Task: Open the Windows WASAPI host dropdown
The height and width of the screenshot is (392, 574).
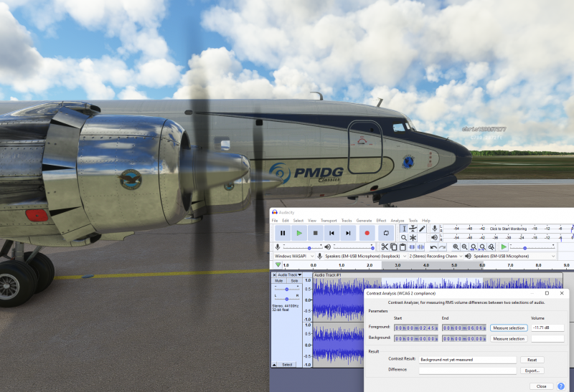Action: (x=294, y=257)
